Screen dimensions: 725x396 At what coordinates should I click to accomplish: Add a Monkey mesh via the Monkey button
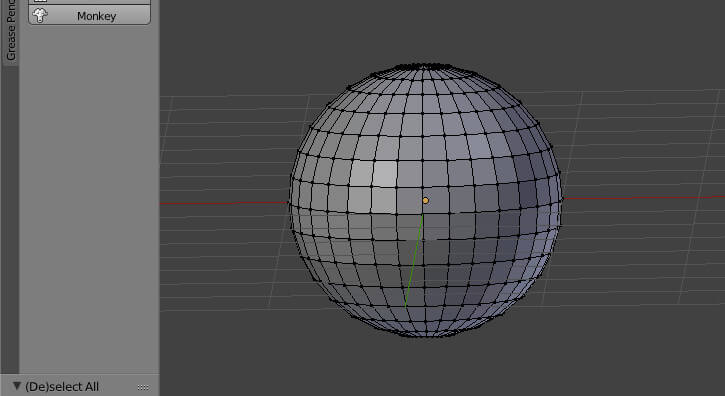(x=89, y=16)
